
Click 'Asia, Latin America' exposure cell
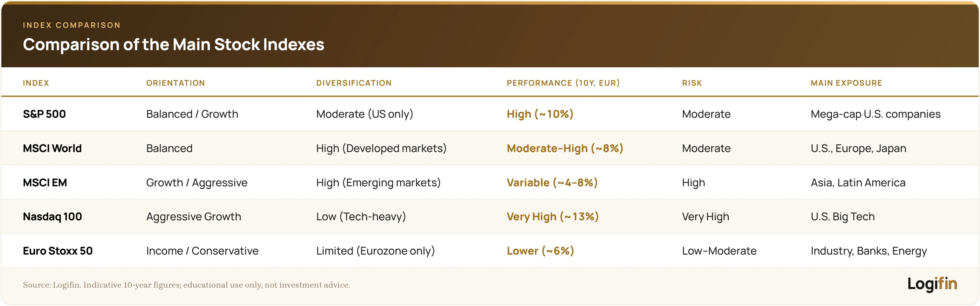858,182
